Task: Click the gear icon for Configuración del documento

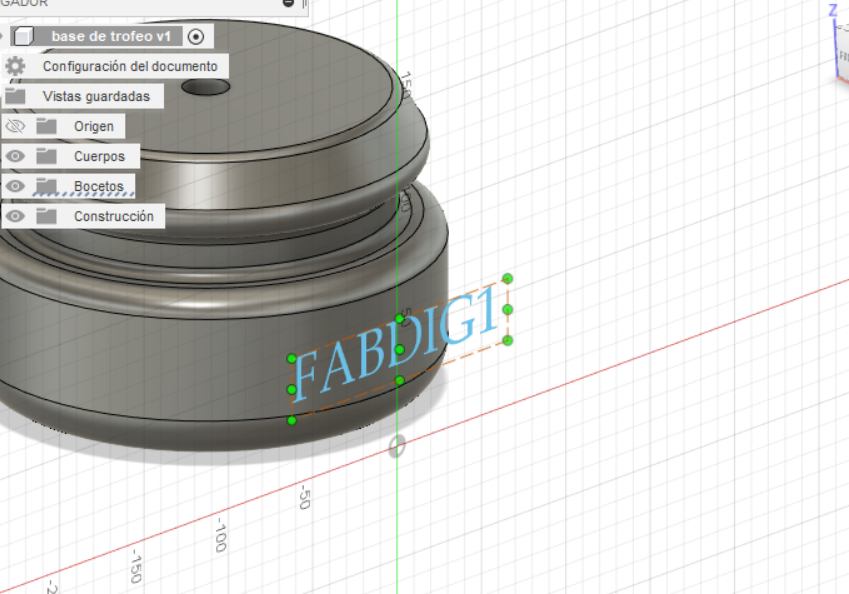Action: tap(15, 66)
